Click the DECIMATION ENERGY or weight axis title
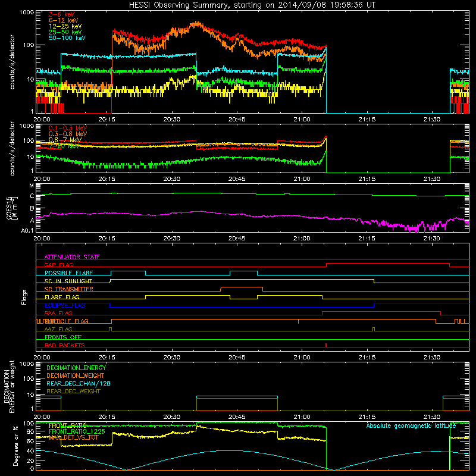Viewport: 476px width, 476px height. click(x=9, y=386)
